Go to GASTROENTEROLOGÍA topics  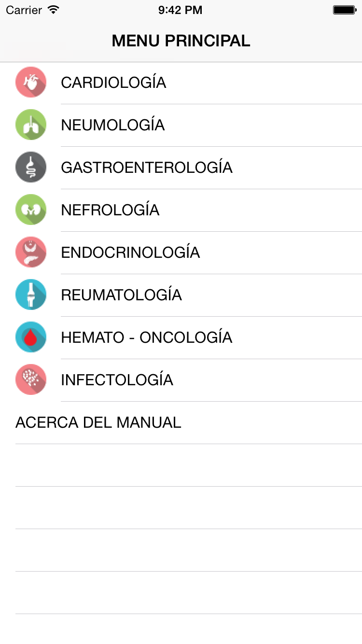147,168
